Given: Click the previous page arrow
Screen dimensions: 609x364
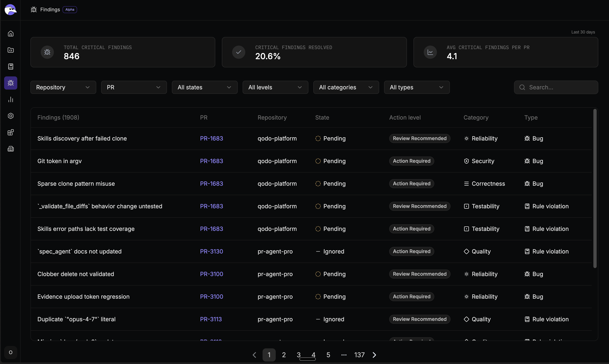Looking at the screenshot, I should (x=254, y=355).
